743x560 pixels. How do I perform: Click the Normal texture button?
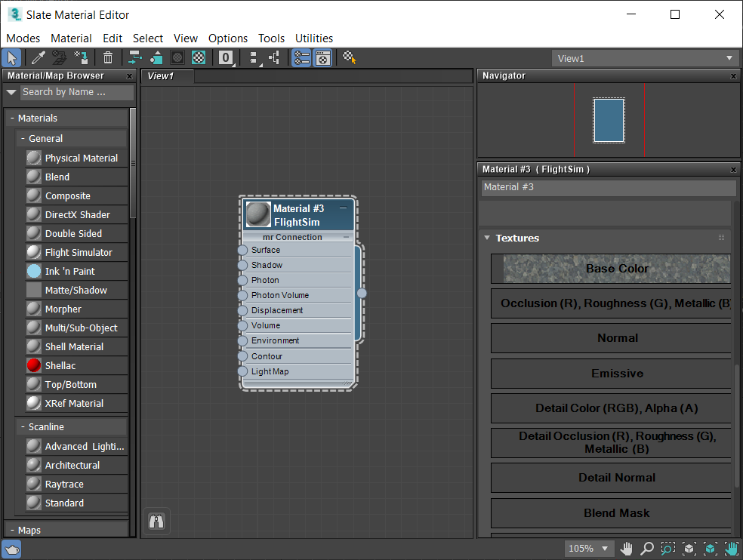tap(612, 338)
